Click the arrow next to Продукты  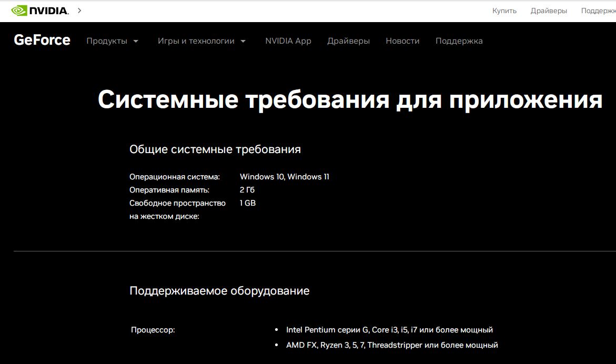pyautogui.click(x=136, y=41)
